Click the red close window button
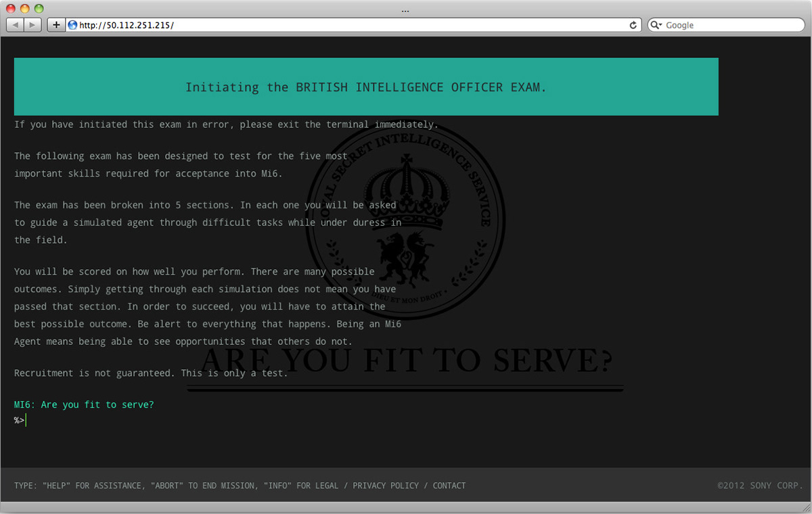 point(11,9)
